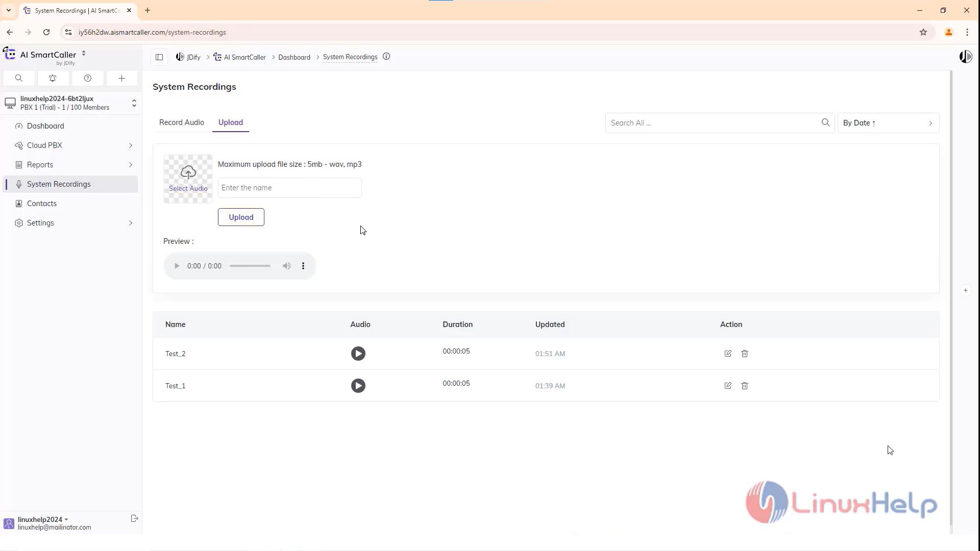Screen dimensions: 980x551
Task: Click the Test_2 recording name
Action: click(175, 354)
